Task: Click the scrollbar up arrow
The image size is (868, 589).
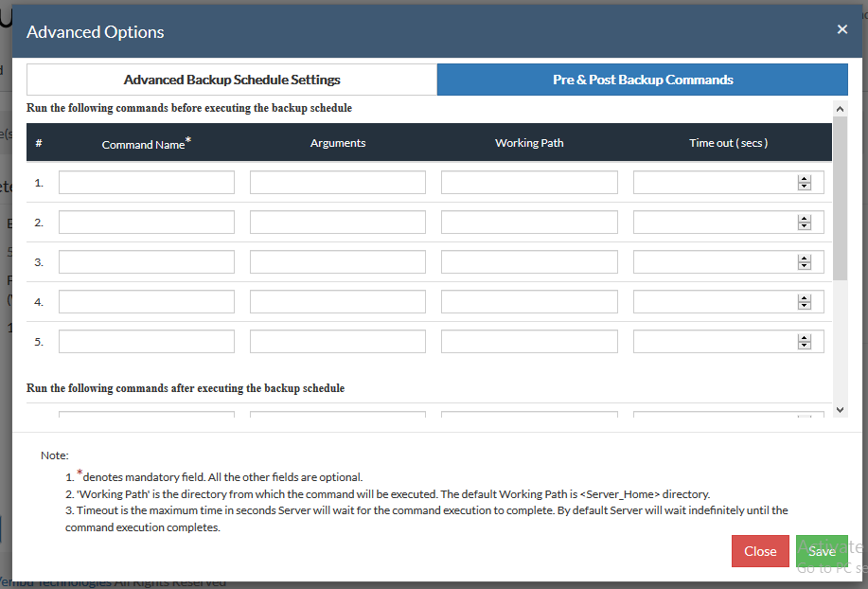Action: pos(840,109)
